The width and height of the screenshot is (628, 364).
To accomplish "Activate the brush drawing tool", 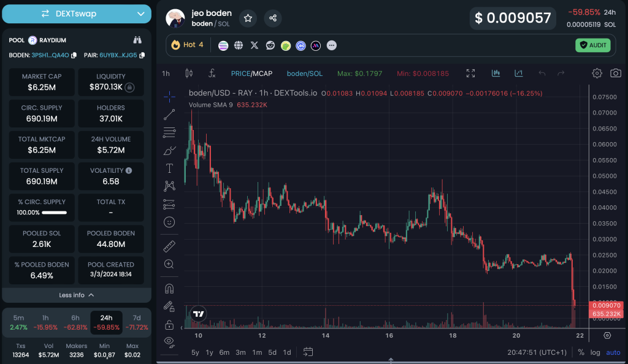I will point(170,150).
